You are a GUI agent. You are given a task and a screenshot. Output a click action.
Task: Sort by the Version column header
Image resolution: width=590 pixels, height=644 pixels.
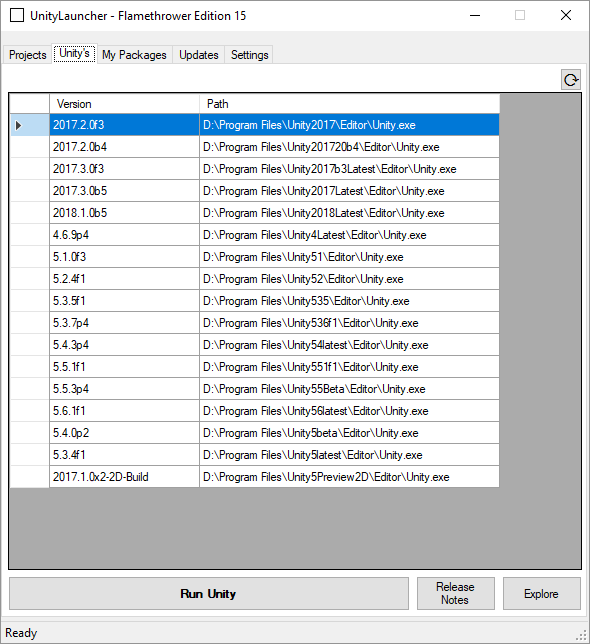coord(124,104)
